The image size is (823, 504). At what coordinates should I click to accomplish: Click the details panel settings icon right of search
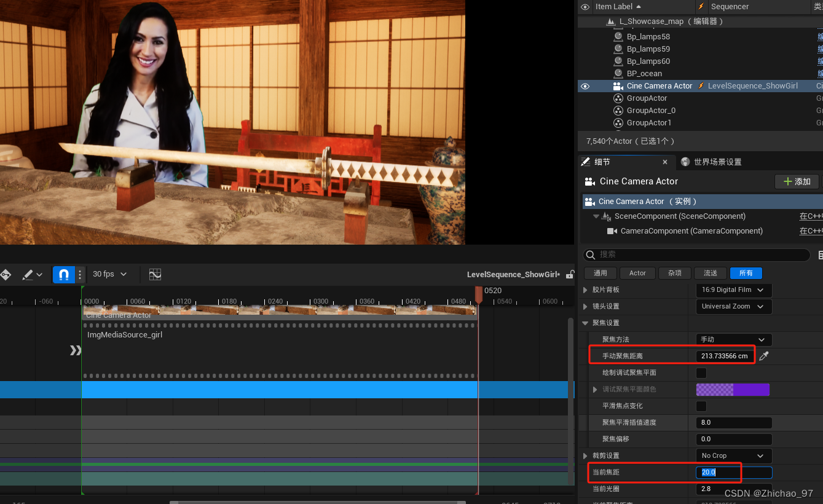[x=820, y=254]
